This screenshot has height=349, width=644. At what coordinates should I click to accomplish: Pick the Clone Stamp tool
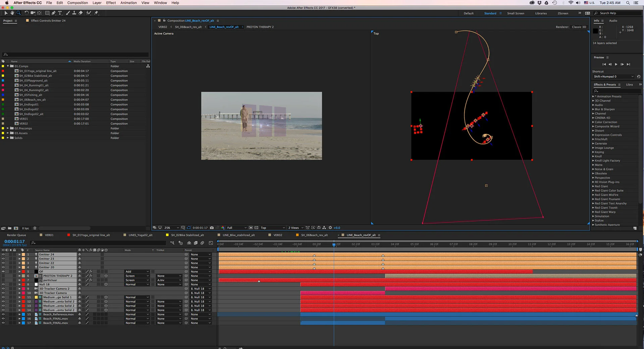point(74,13)
